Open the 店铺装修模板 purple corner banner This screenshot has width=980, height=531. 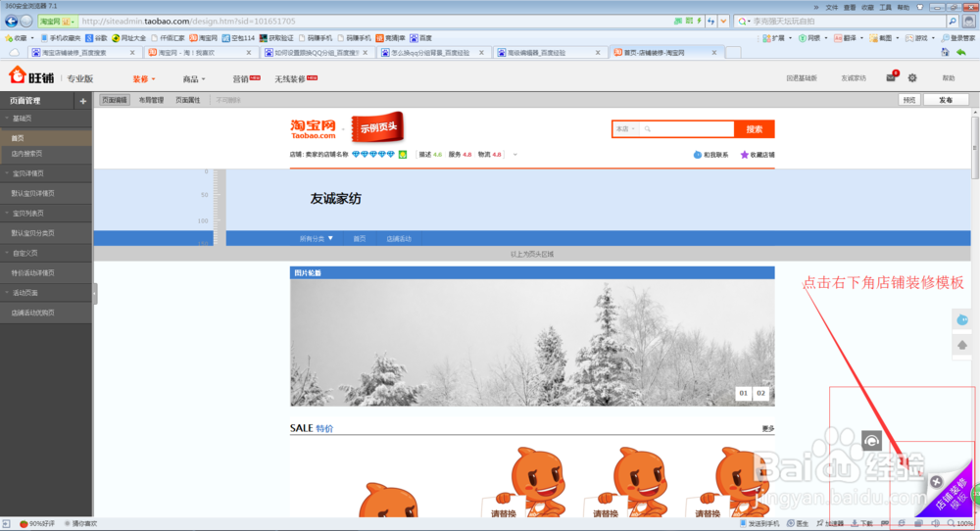[x=952, y=494]
